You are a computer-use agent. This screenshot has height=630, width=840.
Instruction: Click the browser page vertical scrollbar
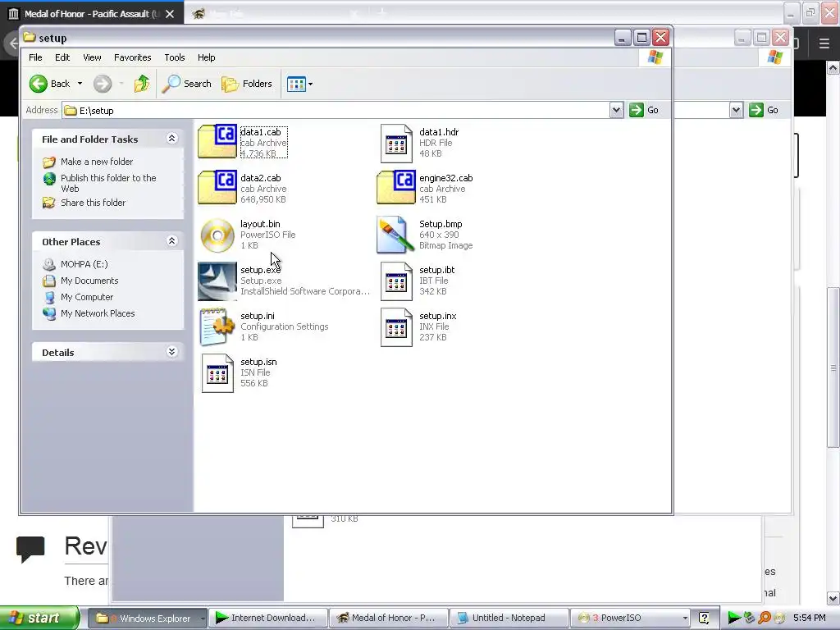[833, 367]
